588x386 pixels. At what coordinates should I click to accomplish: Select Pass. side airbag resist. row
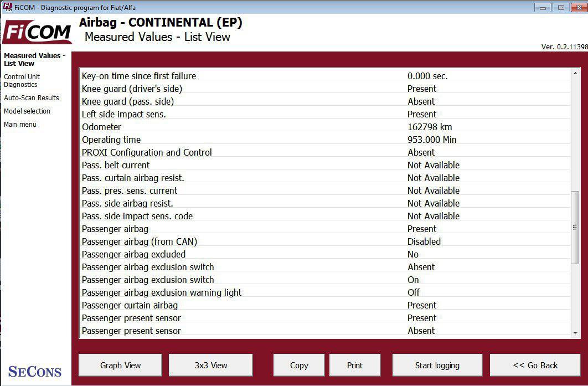click(x=326, y=203)
